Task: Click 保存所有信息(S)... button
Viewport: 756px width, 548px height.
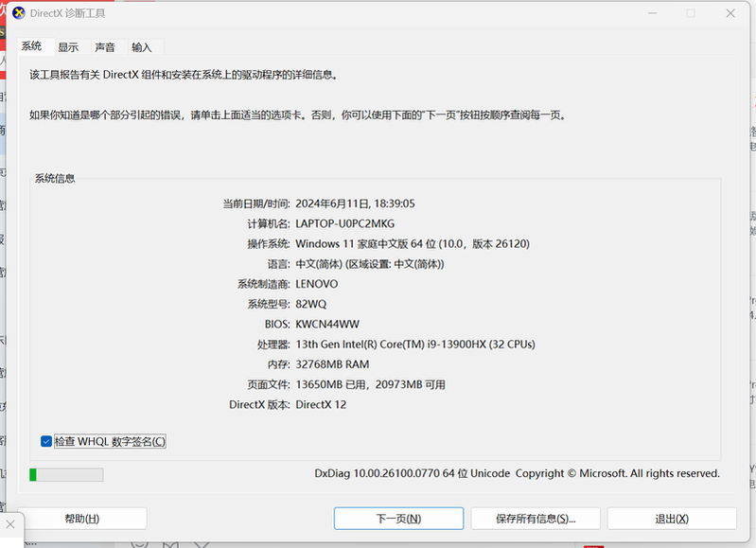Action: click(536, 519)
